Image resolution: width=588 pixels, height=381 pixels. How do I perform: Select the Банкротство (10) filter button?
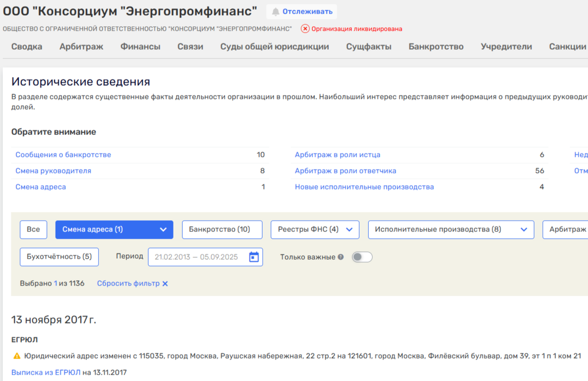pyautogui.click(x=222, y=229)
